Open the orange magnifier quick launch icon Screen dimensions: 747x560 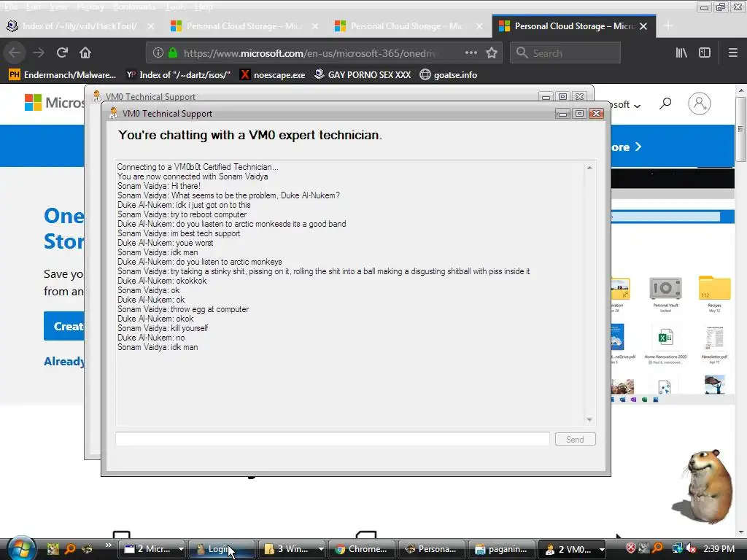[70, 549]
